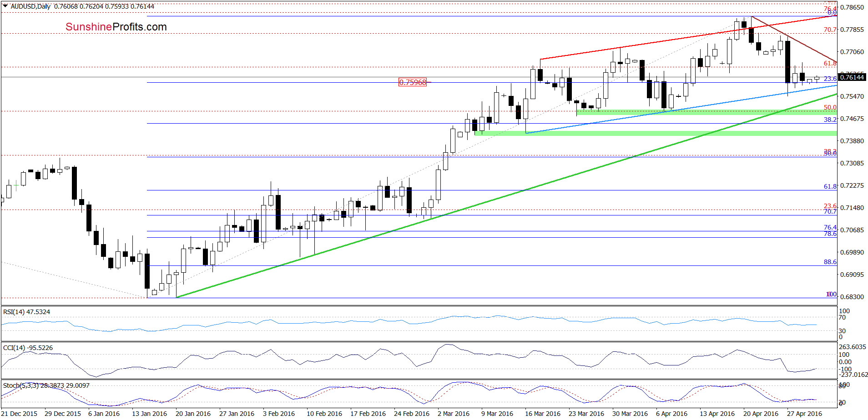Open the AUDUSD,Daily chart title dropdown arrow
The width and height of the screenshot is (868, 420).
5,6
